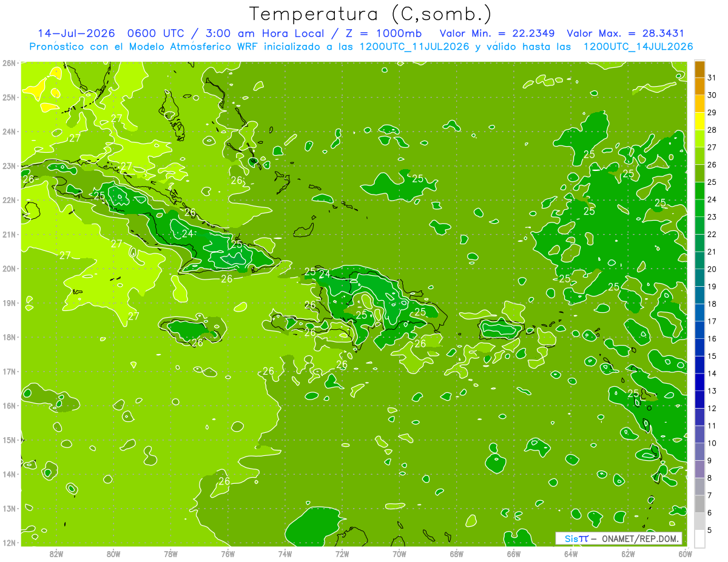
Task: Click the latitude axis label '13N'
Action: coord(8,509)
